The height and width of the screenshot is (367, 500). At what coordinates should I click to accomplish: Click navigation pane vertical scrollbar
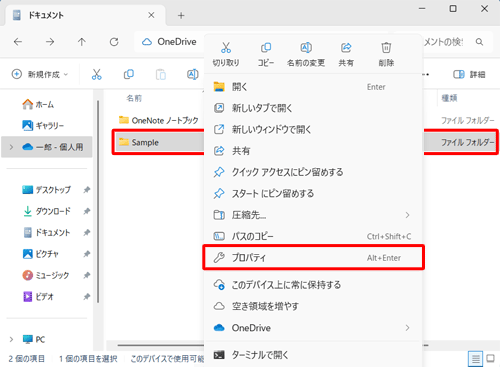click(98, 202)
